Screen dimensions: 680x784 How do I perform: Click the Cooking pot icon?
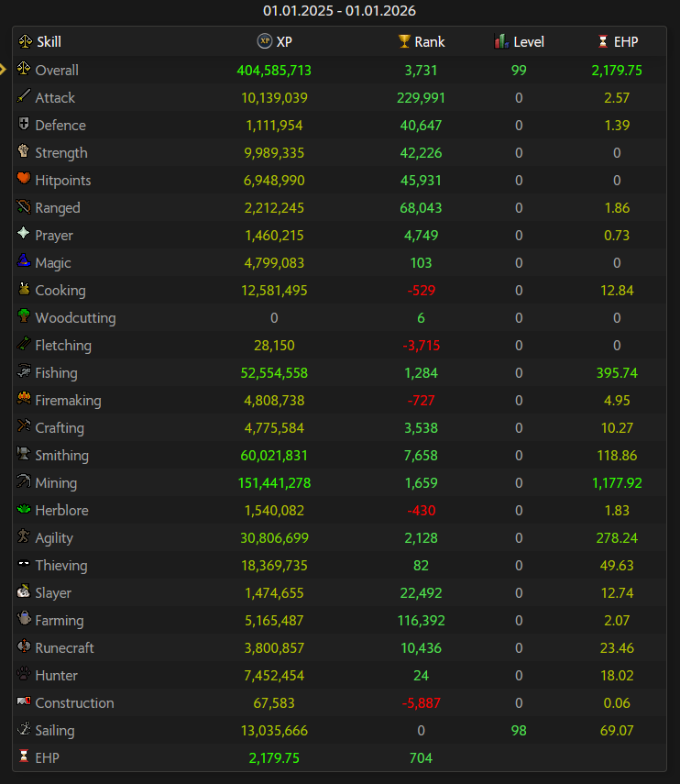point(24,288)
